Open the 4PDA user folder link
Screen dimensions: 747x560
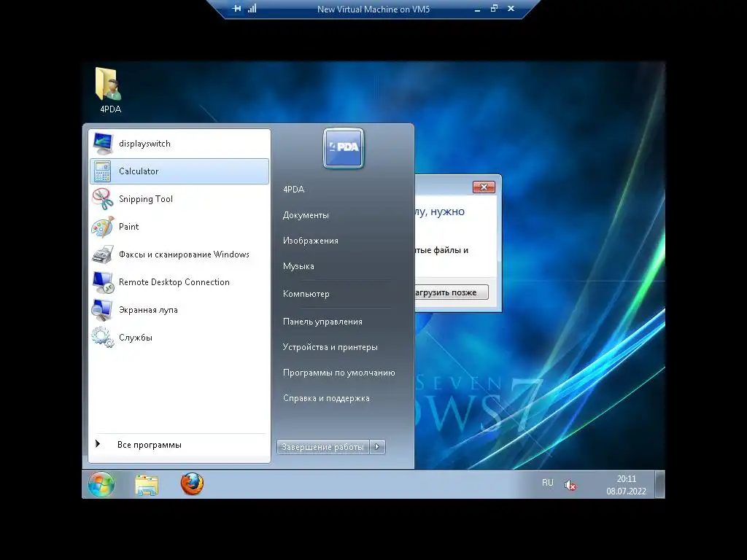click(293, 190)
